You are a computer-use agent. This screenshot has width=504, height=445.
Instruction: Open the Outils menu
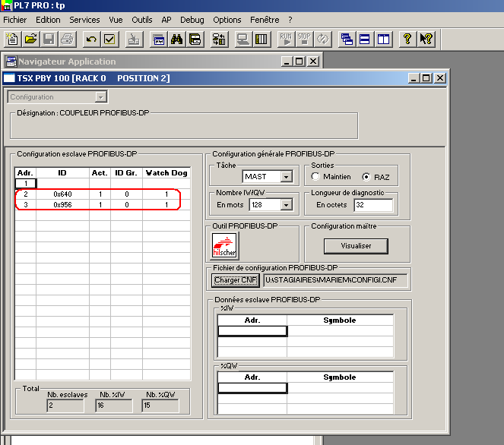point(141,20)
